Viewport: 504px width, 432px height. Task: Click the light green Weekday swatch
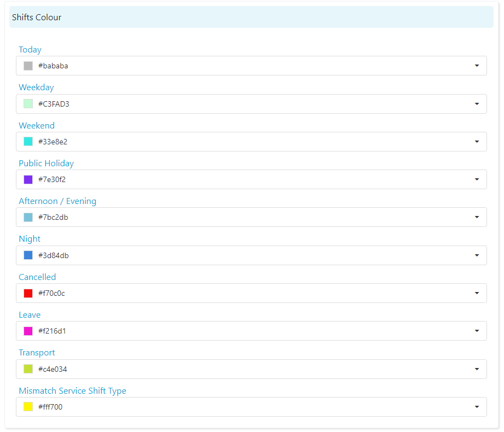(x=28, y=104)
